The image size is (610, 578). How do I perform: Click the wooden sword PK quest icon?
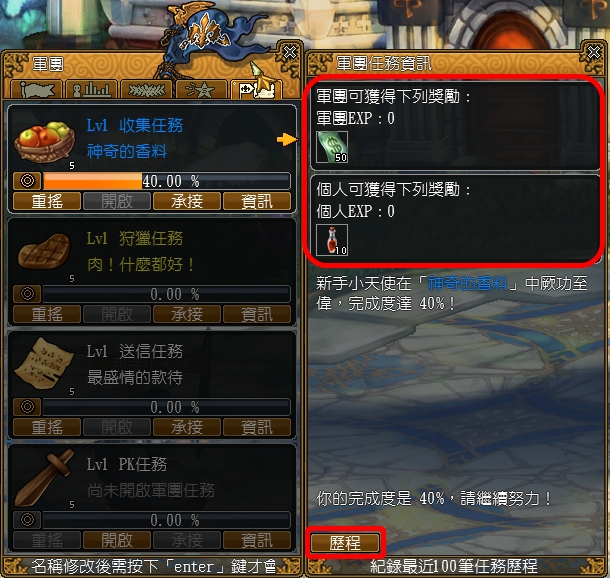(44, 477)
